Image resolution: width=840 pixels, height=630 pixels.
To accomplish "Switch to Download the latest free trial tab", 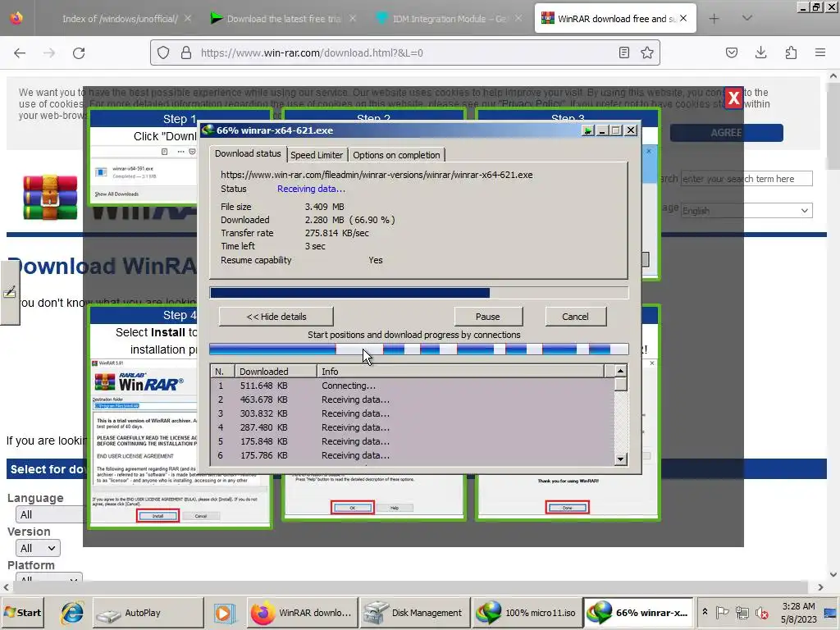I will (284, 19).
